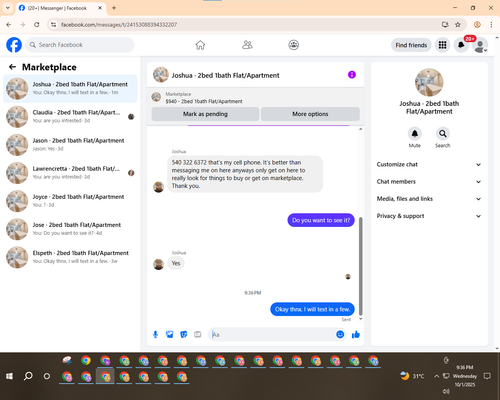
Task: Focus the Search Facebook field
Action: (x=80, y=45)
